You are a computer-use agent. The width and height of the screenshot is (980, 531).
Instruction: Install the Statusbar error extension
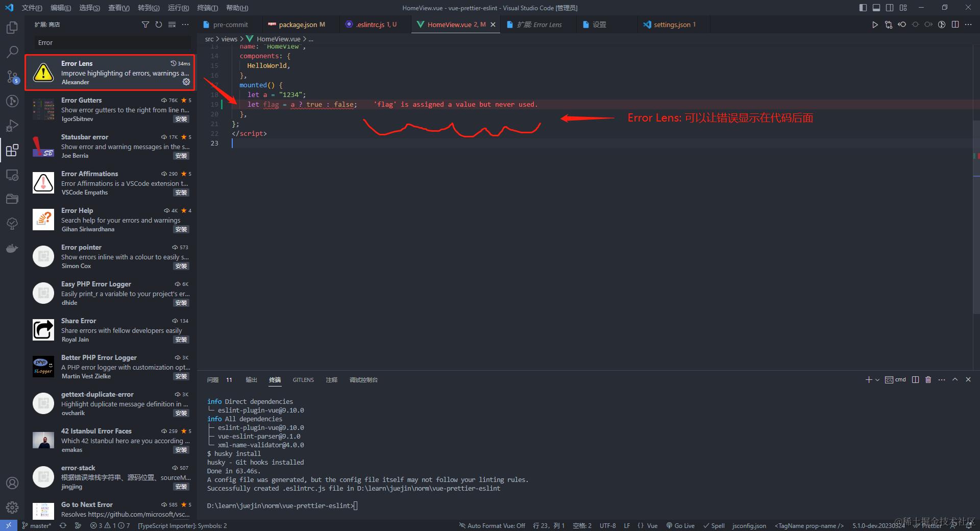pos(181,156)
